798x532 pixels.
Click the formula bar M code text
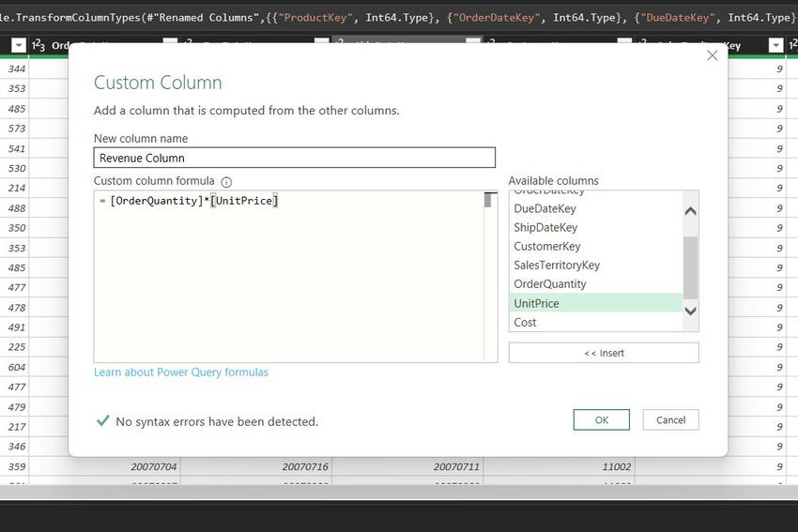click(x=399, y=17)
